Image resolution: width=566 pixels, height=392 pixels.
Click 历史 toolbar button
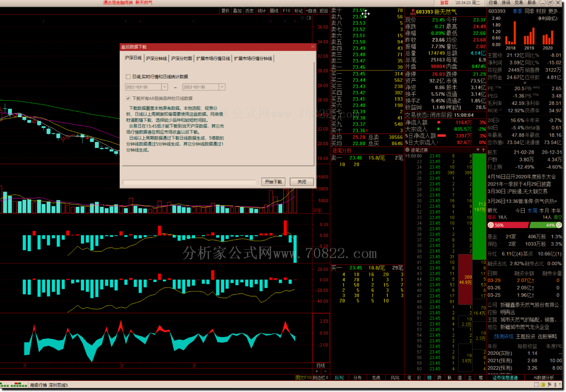[x=249, y=11]
